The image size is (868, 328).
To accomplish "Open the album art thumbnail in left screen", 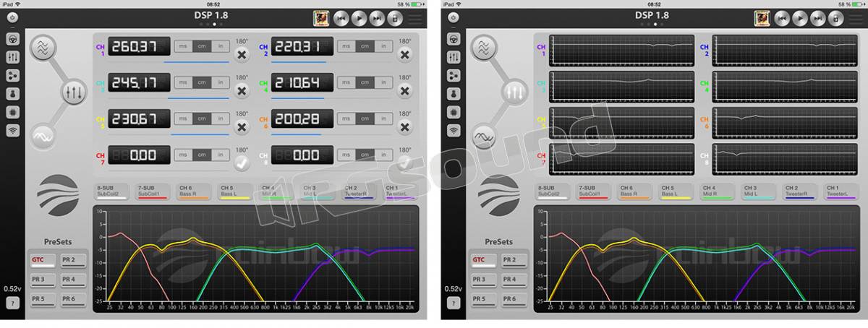I will pos(322,19).
